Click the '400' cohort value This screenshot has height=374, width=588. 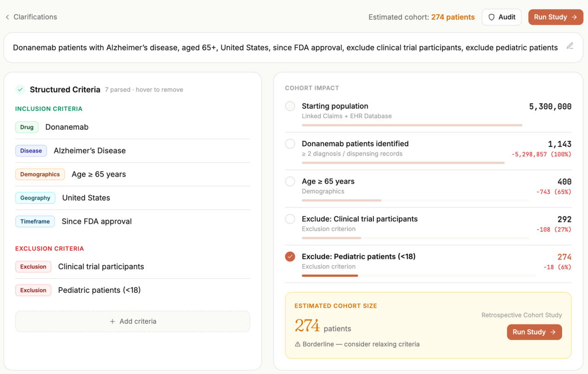(x=565, y=182)
